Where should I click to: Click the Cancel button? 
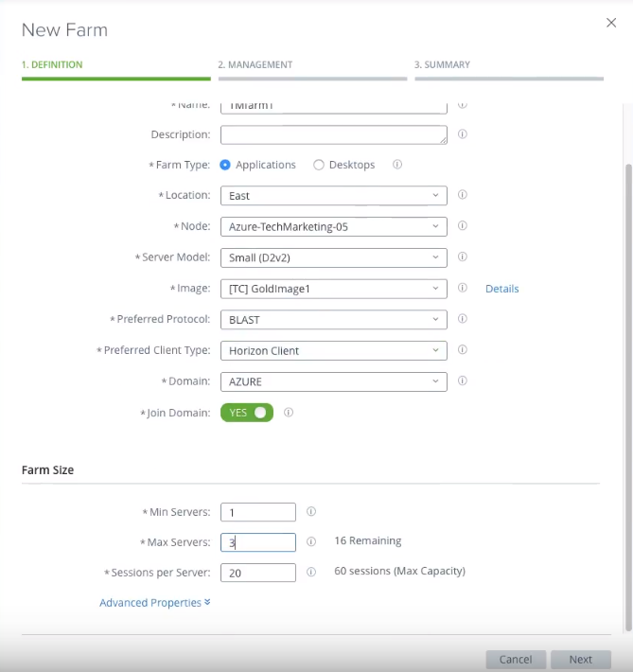click(516, 659)
